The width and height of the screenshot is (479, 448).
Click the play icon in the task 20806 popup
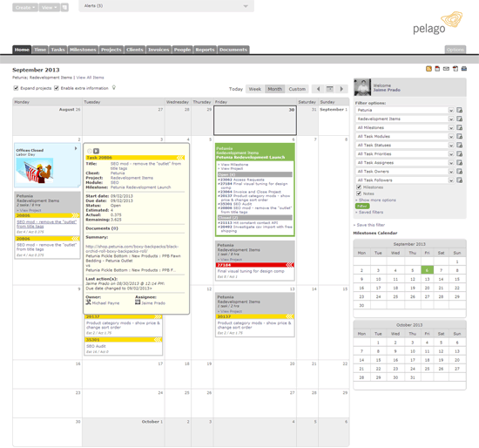tap(96, 151)
